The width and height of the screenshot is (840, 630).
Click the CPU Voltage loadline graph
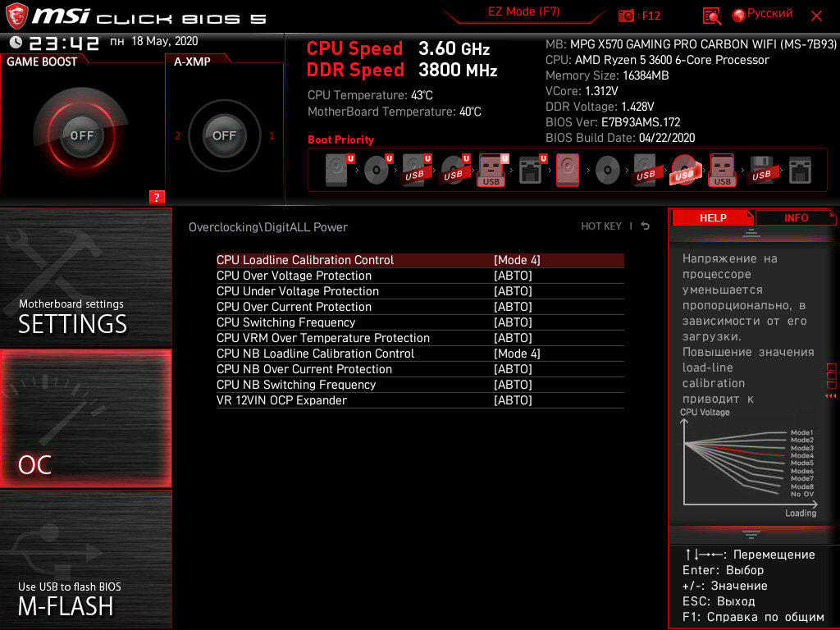tap(749, 463)
